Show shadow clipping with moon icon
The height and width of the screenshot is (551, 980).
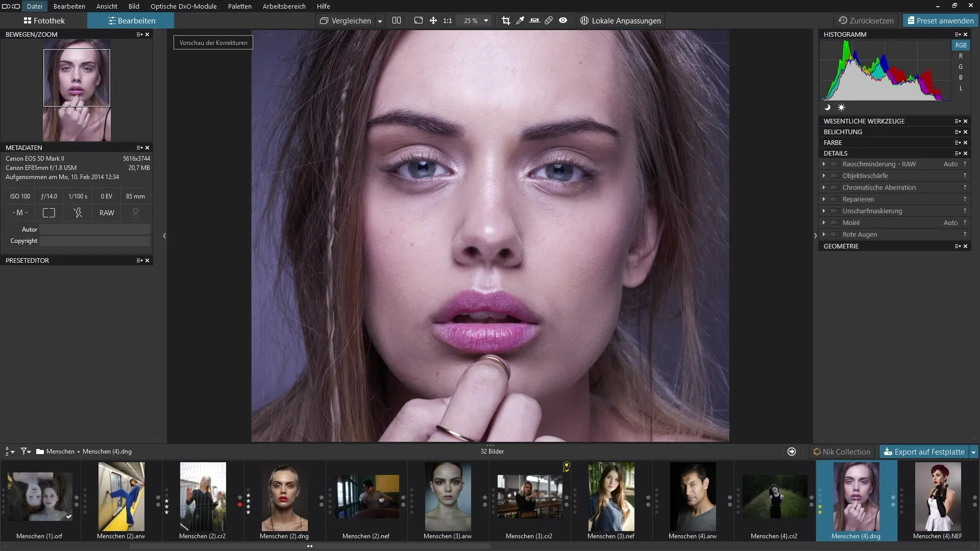[x=827, y=107]
